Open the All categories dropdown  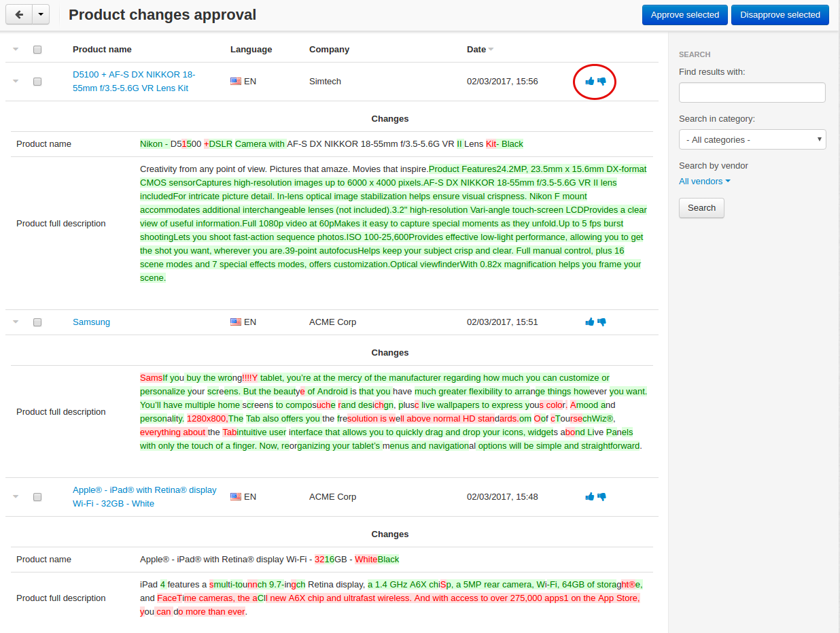click(x=752, y=139)
